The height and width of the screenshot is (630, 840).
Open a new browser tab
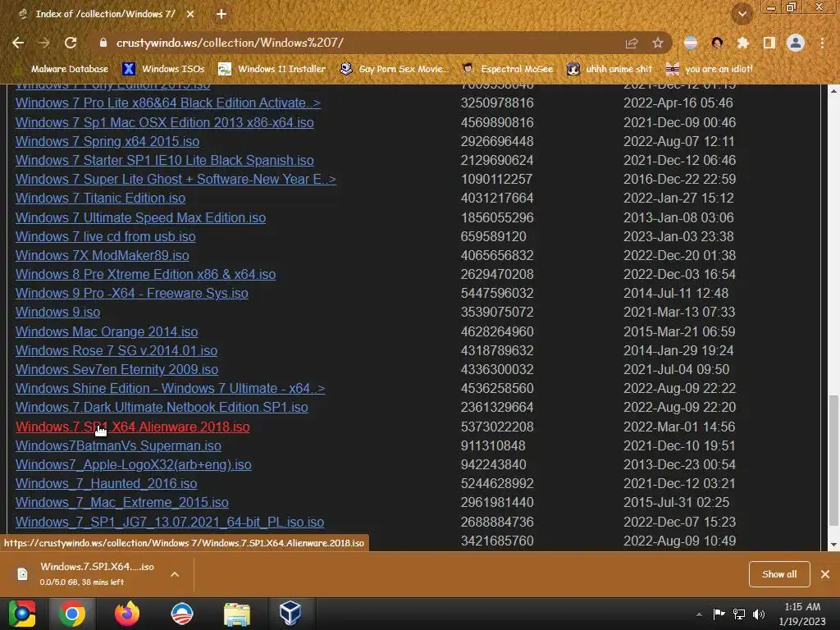[221, 14]
